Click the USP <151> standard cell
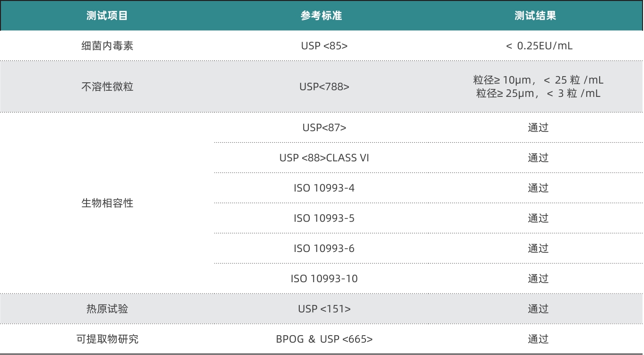This screenshot has width=644, height=355. point(324,309)
